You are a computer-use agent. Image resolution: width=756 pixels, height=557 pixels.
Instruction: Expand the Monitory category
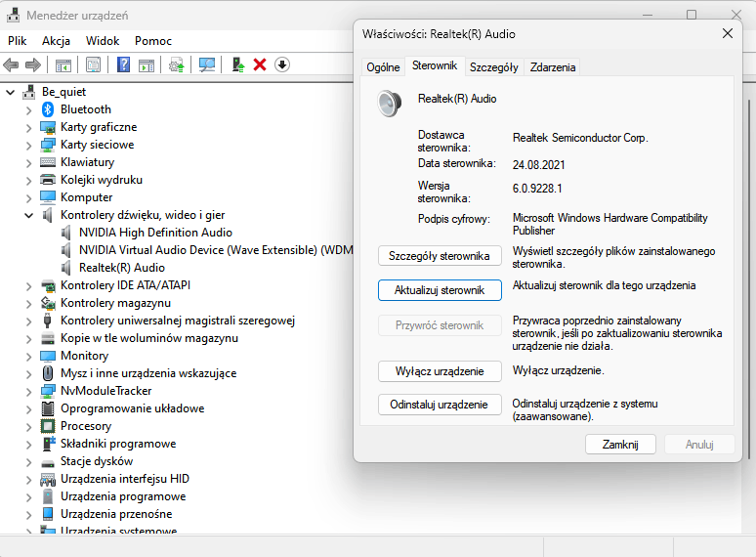[x=29, y=357]
